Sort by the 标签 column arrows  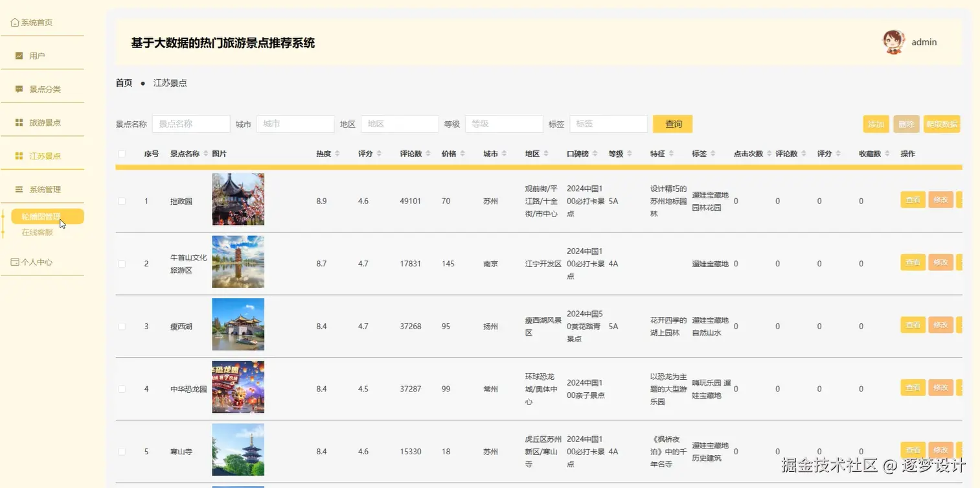(x=712, y=154)
